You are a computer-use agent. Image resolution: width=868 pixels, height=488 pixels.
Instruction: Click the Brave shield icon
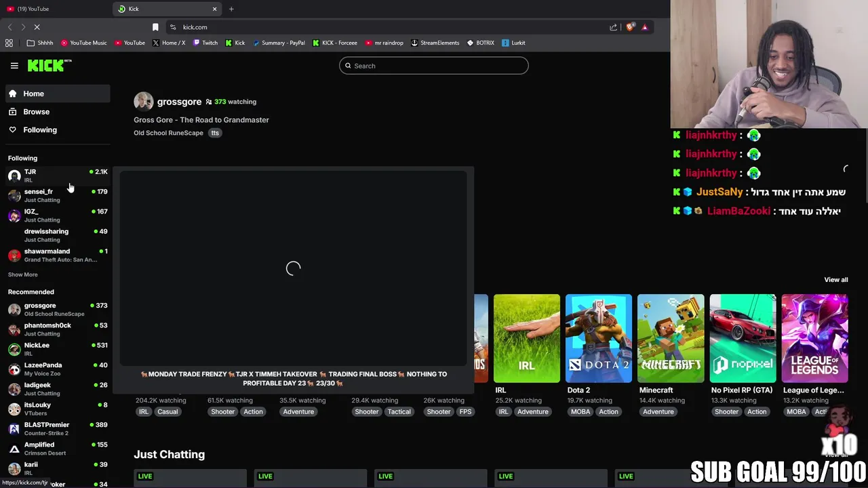click(630, 27)
